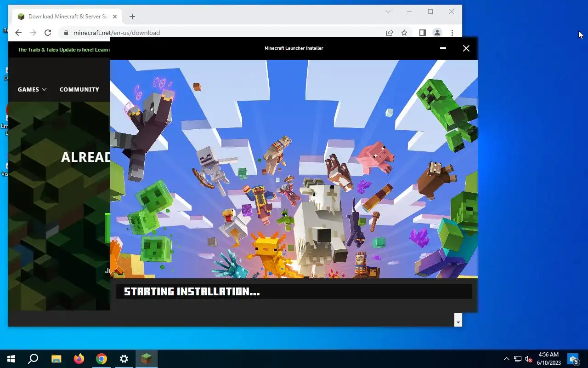
Task: Click the Trails & Tales Update banner
Action: (x=63, y=50)
